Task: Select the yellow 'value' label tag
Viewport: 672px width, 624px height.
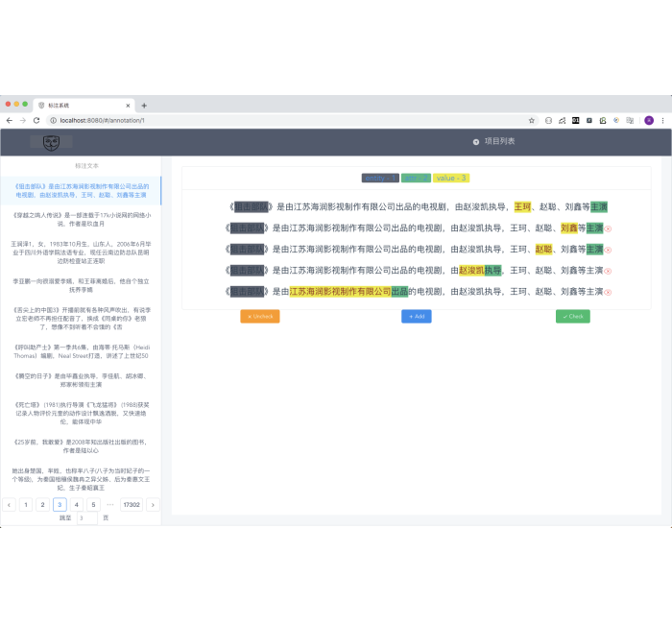Action: coord(450,178)
